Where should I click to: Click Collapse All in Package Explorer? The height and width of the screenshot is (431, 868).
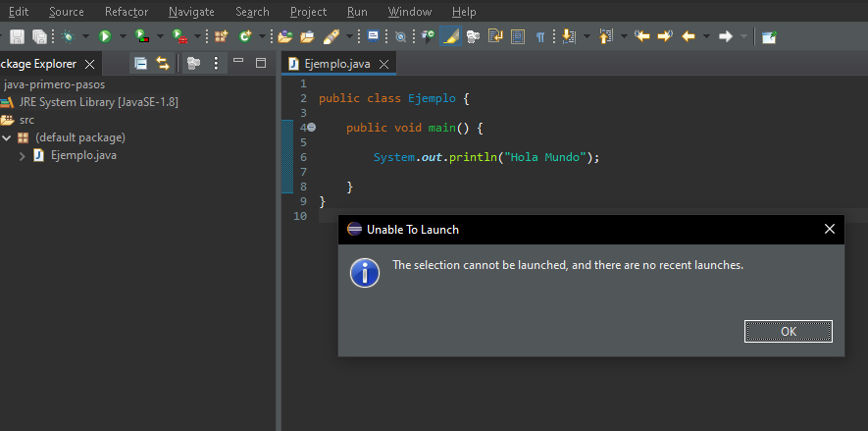pyautogui.click(x=140, y=64)
